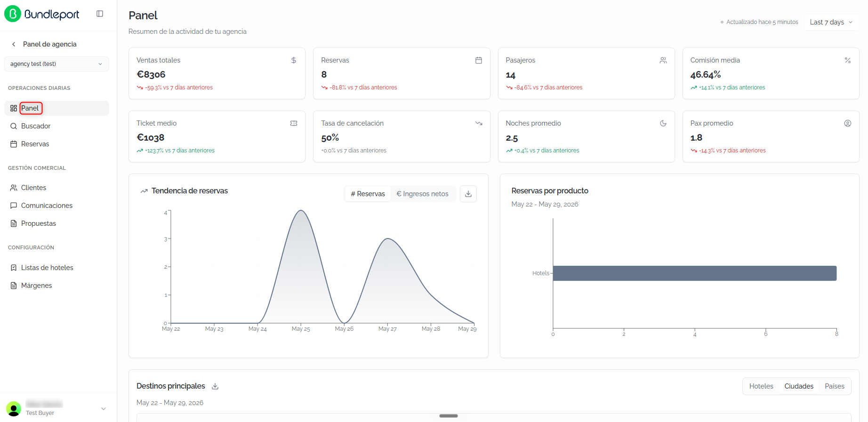
Task: Switch chart to # Reservas
Action: [368, 194]
